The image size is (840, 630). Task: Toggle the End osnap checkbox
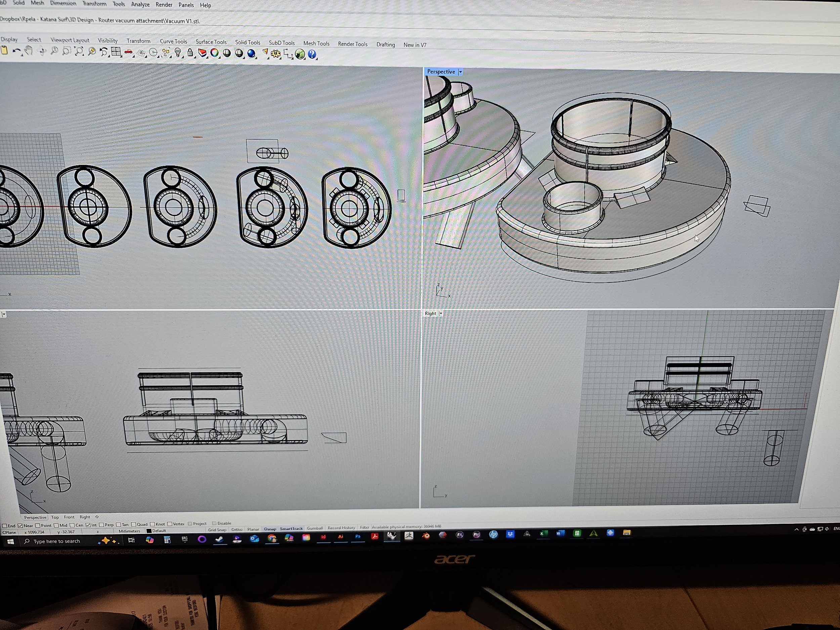(x=5, y=526)
